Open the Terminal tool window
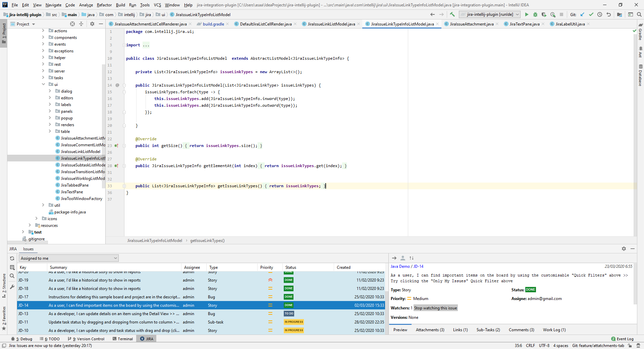This screenshot has height=349, width=644. pos(123,339)
